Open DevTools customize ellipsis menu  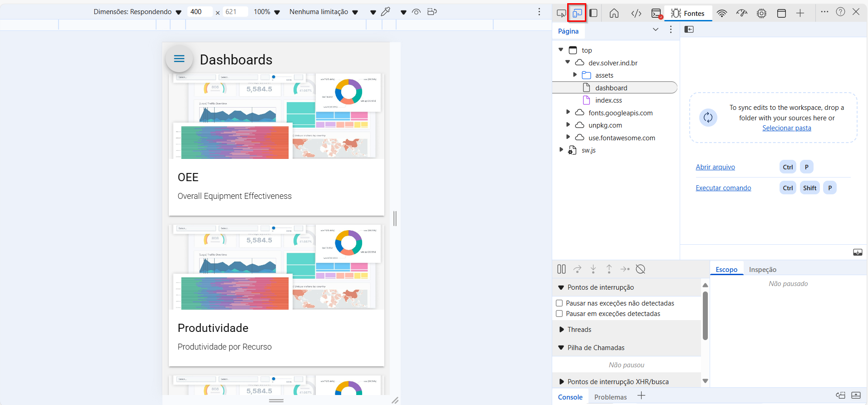pos(824,12)
